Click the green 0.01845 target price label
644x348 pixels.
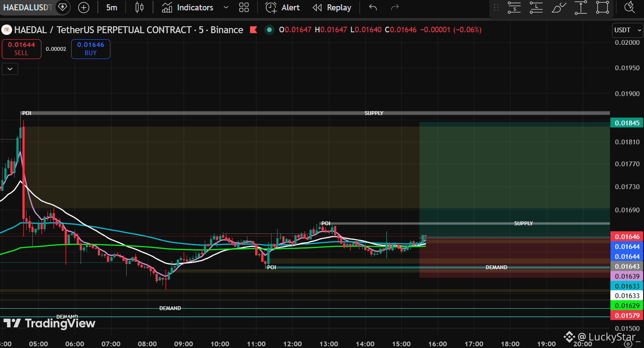tap(627, 124)
